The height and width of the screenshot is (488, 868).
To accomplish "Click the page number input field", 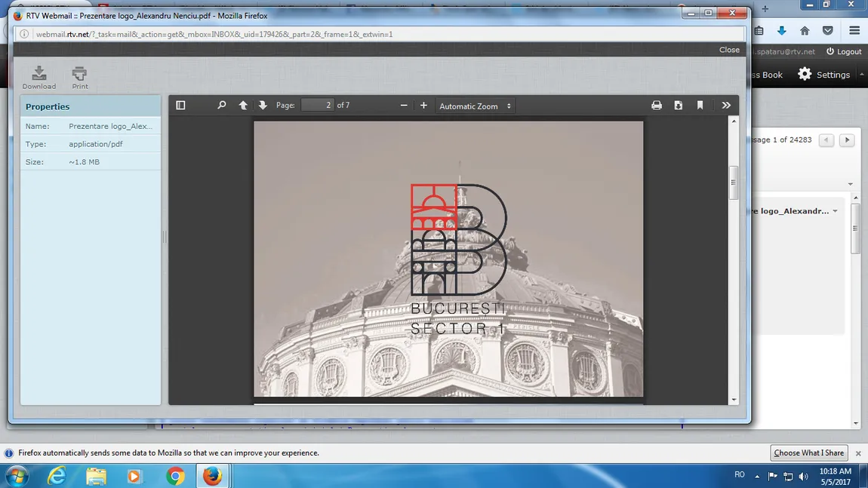I will 318,105.
